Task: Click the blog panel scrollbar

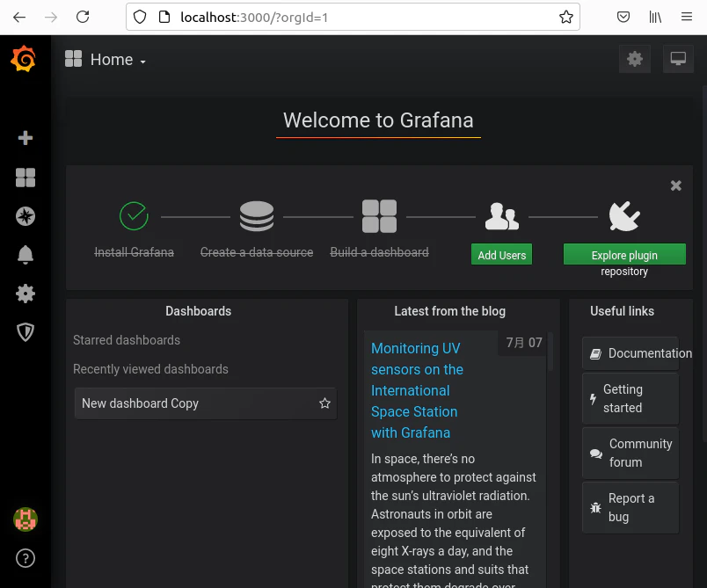Action: pos(550,352)
